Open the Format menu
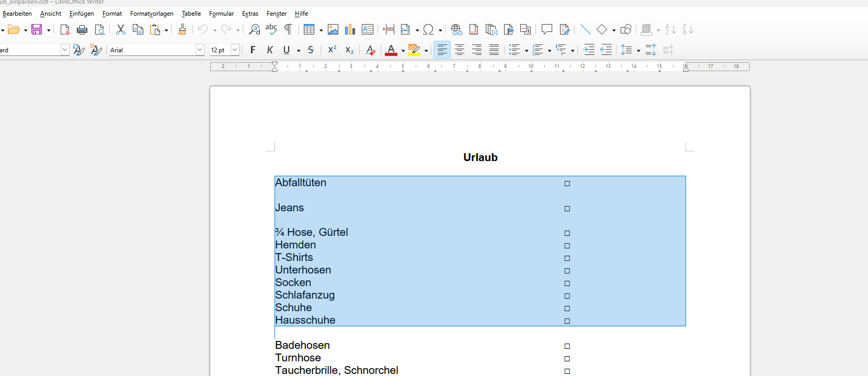868x376 pixels. click(112, 14)
